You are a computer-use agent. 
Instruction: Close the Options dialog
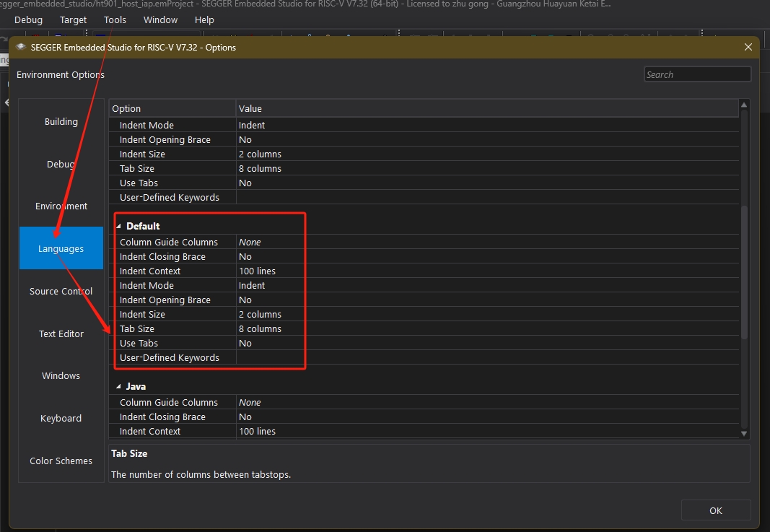click(x=748, y=47)
